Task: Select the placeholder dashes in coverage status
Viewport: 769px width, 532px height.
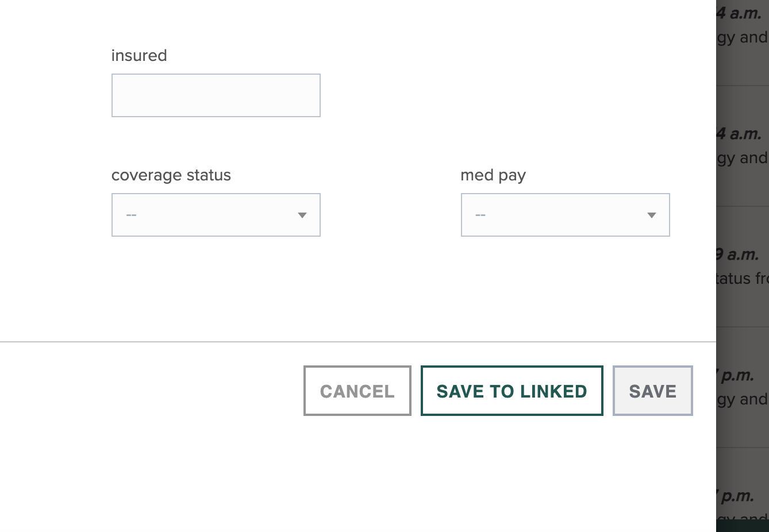Action: pyautogui.click(x=131, y=215)
